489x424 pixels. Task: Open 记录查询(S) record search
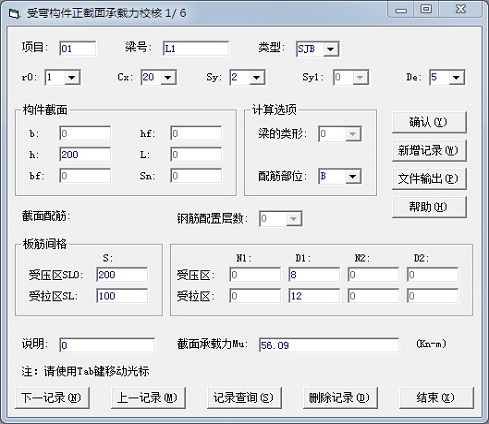coord(244,398)
